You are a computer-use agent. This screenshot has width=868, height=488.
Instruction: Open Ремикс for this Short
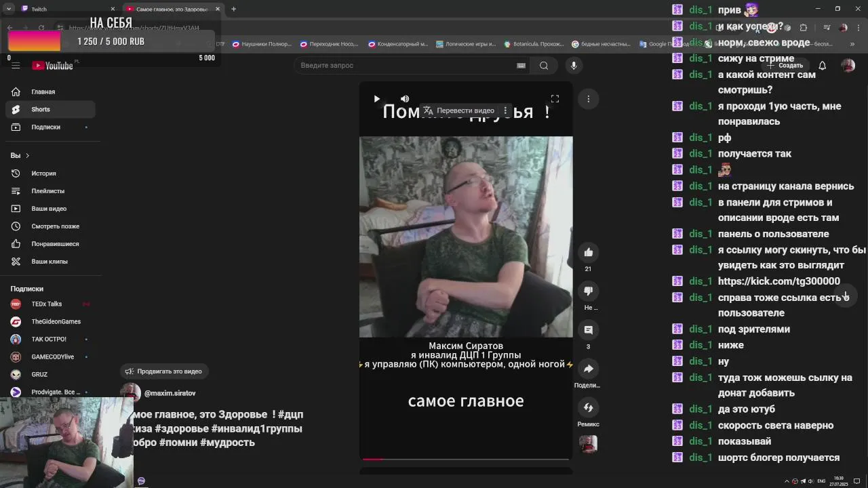[588, 407]
